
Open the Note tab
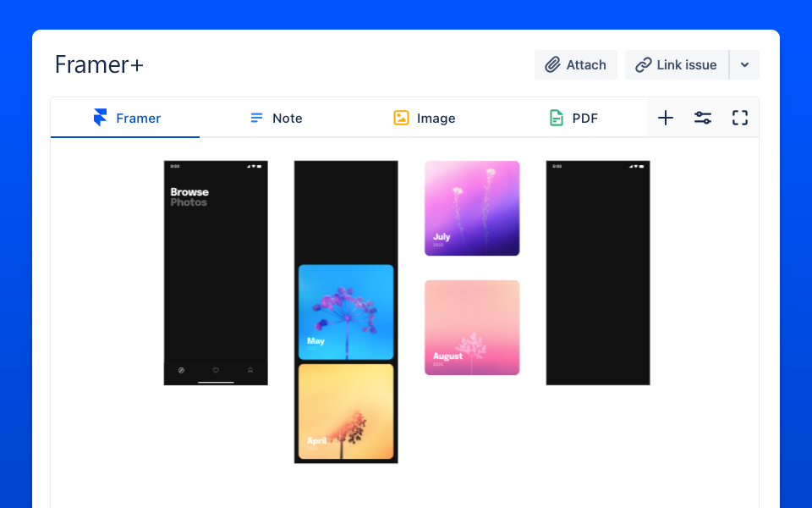(x=276, y=118)
